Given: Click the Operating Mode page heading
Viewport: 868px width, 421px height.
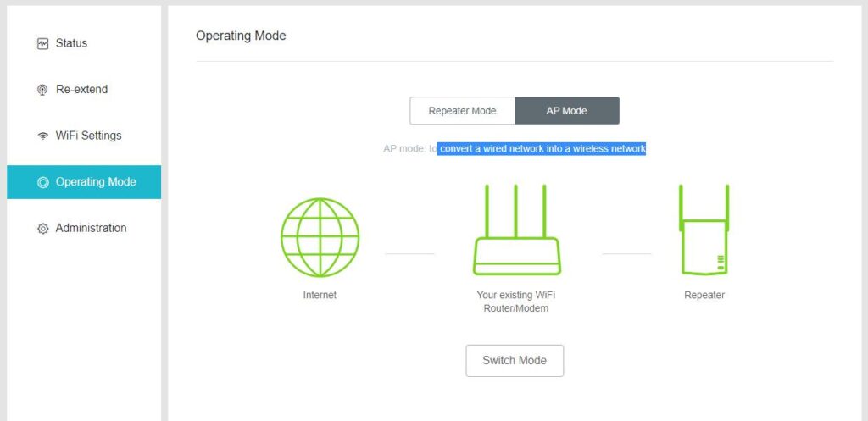Looking at the screenshot, I should click(x=241, y=36).
